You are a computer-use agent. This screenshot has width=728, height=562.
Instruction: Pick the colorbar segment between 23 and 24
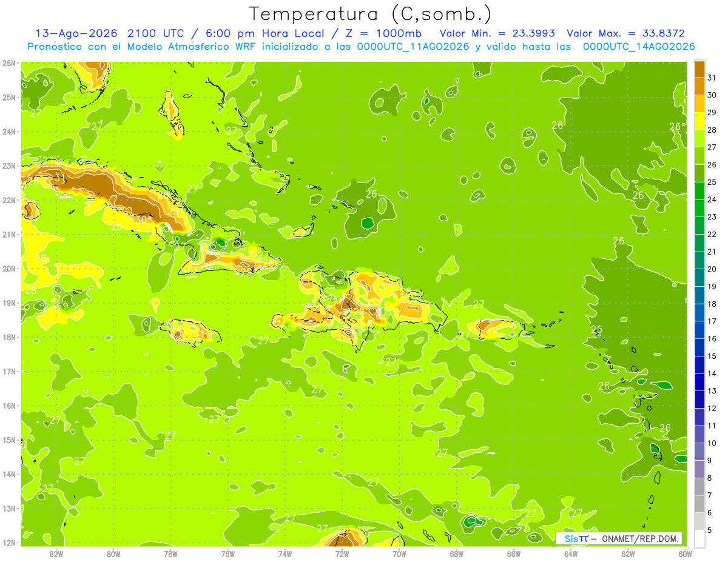point(699,208)
